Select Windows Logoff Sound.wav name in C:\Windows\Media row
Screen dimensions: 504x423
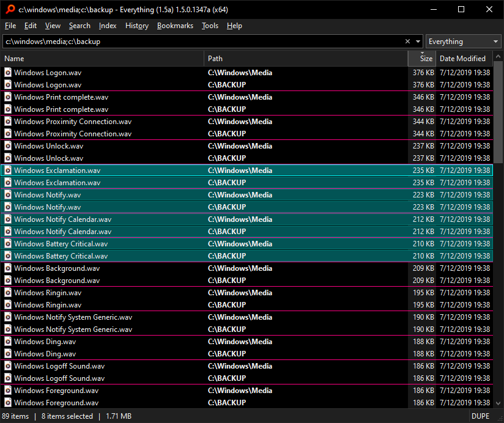pos(59,366)
